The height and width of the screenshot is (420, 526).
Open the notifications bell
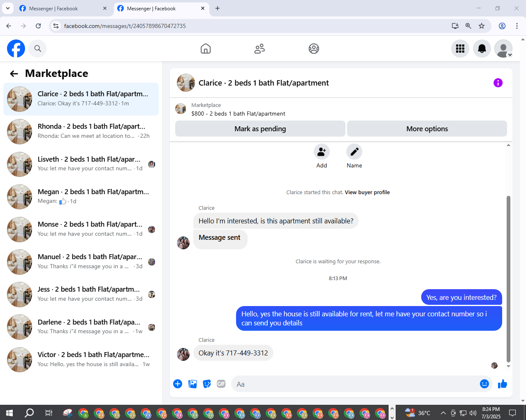[x=482, y=49]
